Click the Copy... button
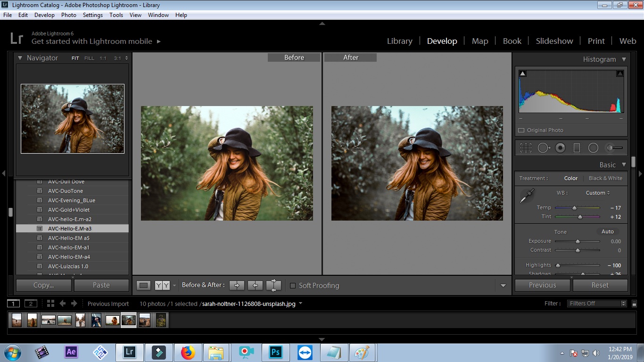Viewport: 644px width, 362px height. point(44,285)
